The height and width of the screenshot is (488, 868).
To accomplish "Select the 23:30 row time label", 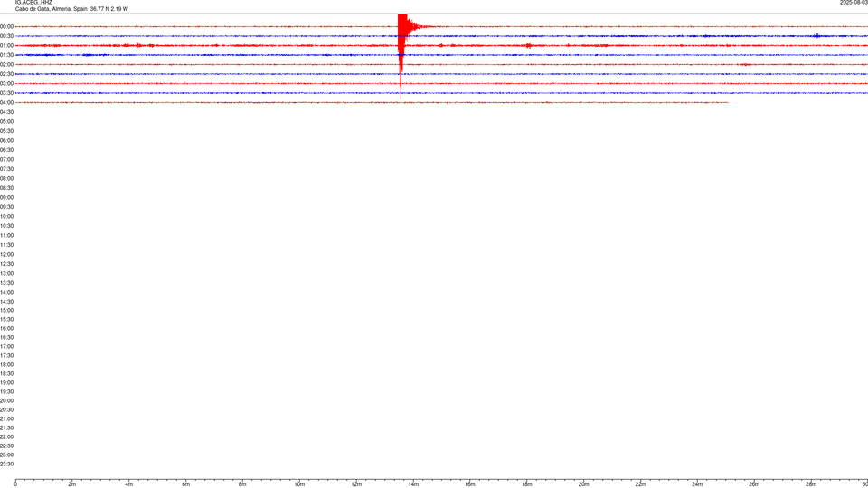I will (7, 464).
